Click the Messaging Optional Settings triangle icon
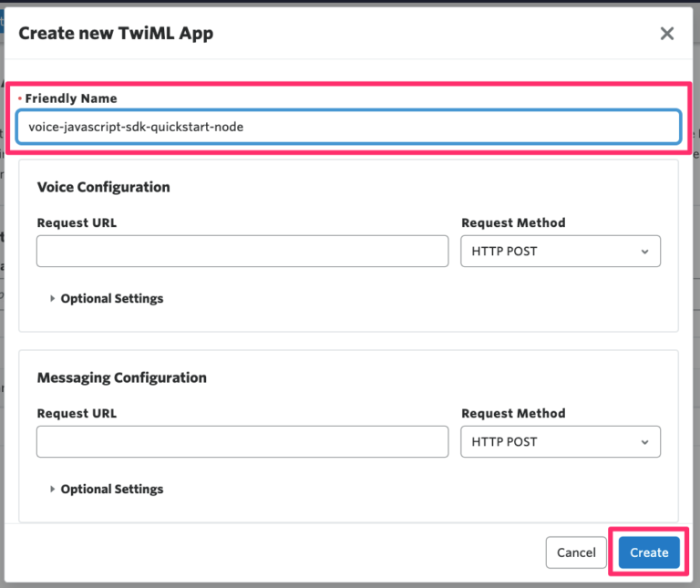Screen dimensions: 700x588 tap(52, 489)
